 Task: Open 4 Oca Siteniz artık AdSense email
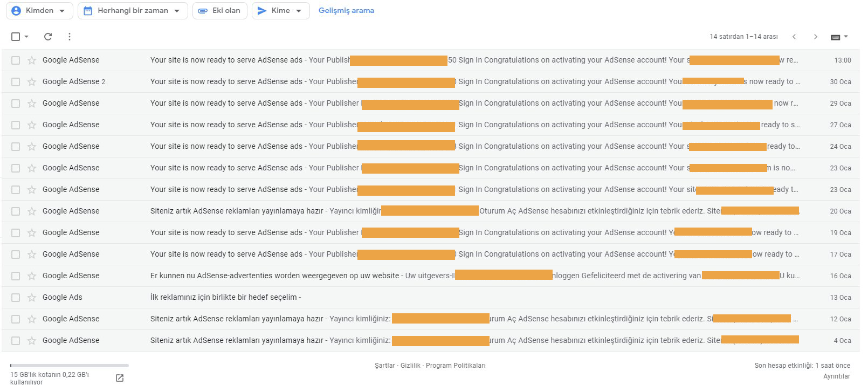pos(431,341)
